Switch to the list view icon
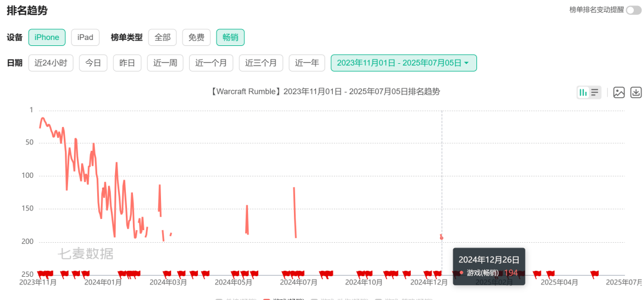This screenshot has width=644, height=300. tap(595, 93)
